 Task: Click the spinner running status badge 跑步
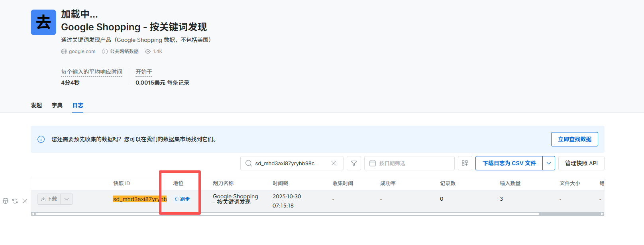[x=182, y=199]
